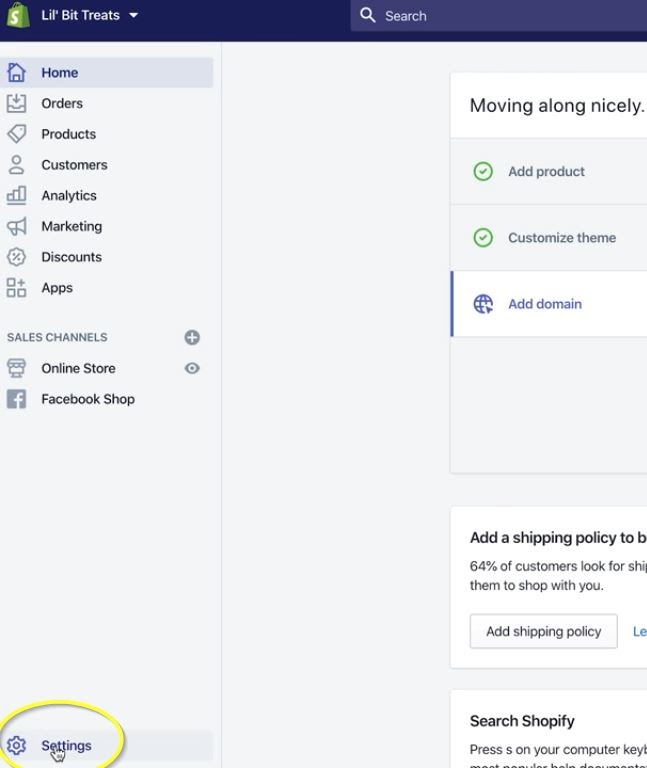Viewport: 647px width, 768px height.
Task: Go to Home in sidebar
Action: coord(107,72)
